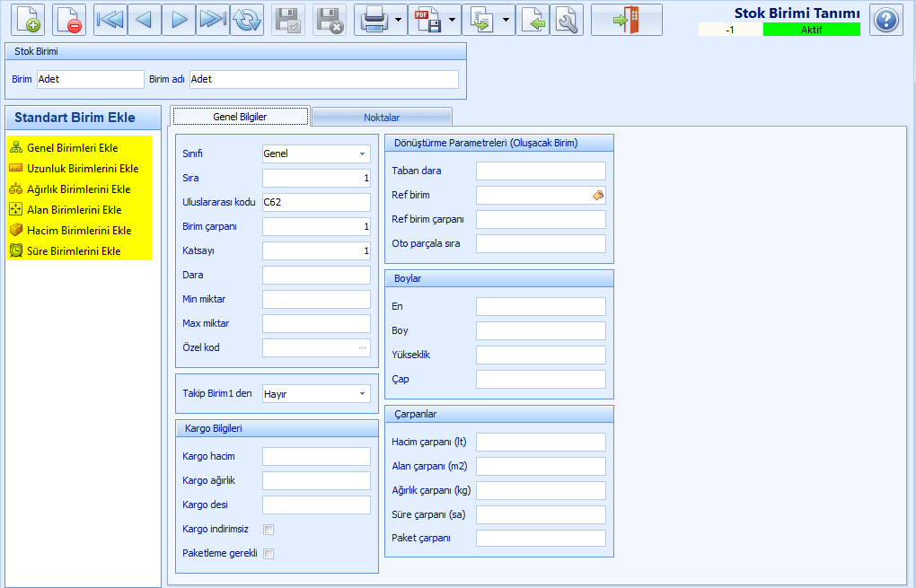Click the Taban dara field

coord(541,171)
